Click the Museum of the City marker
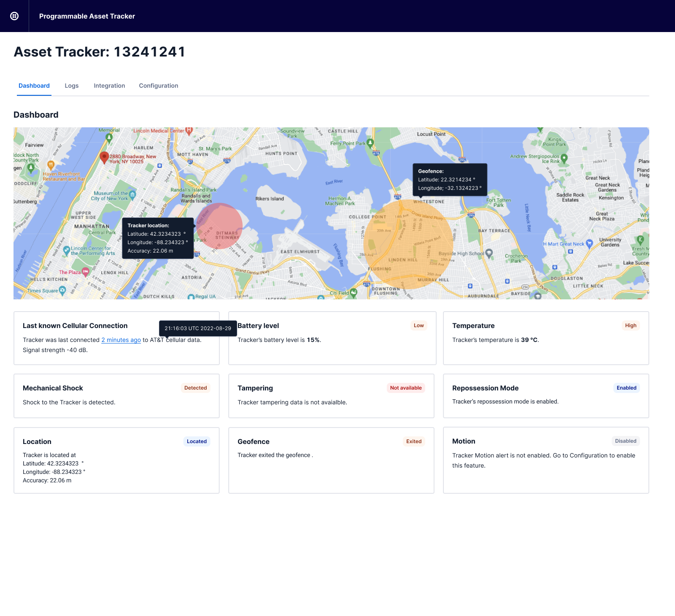675x616 pixels. point(132,194)
